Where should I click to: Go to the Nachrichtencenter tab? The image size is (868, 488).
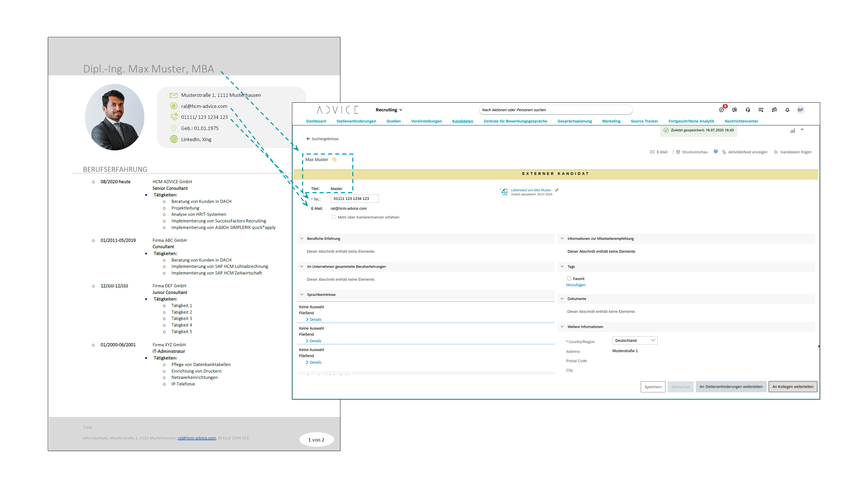click(x=741, y=121)
